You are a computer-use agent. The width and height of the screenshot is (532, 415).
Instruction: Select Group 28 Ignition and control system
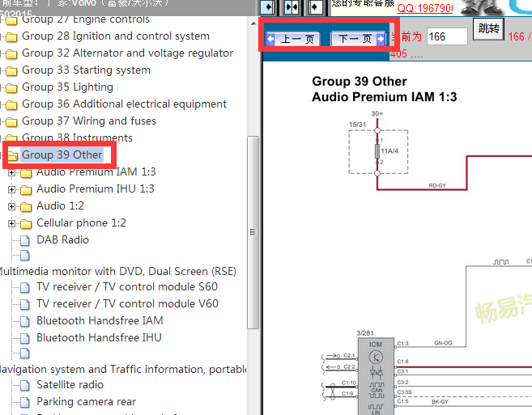tap(116, 36)
